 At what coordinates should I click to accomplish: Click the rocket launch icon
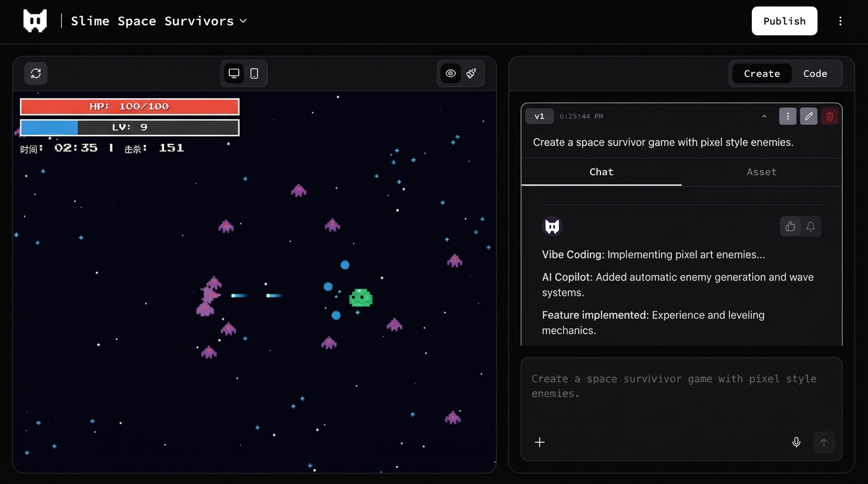[471, 74]
